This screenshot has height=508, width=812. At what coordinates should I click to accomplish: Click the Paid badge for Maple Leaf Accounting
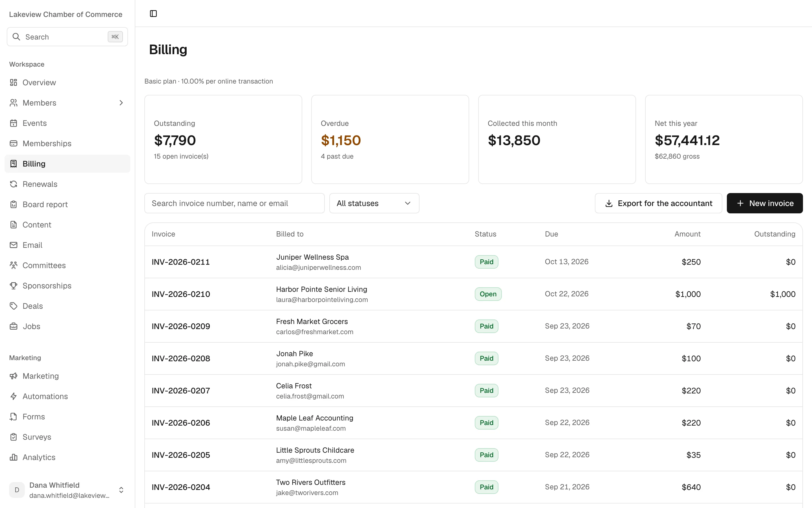pyautogui.click(x=486, y=423)
